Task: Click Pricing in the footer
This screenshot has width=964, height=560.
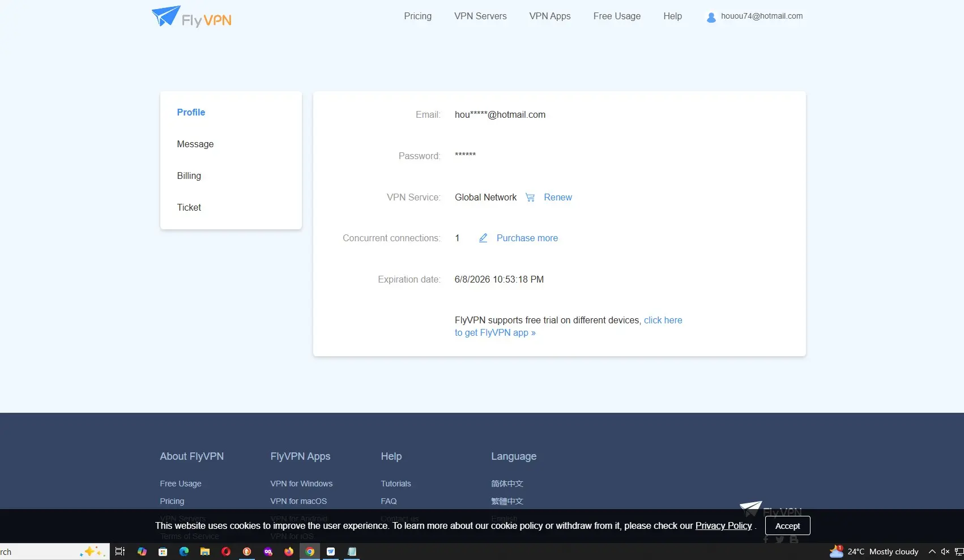Action: pyautogui.click(x=172, y=501)
